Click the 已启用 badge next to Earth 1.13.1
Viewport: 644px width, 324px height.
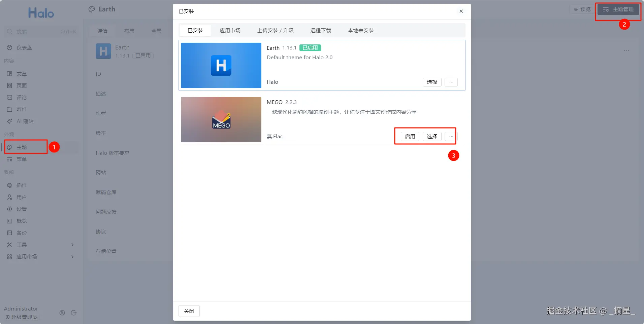tap(310, 48)
